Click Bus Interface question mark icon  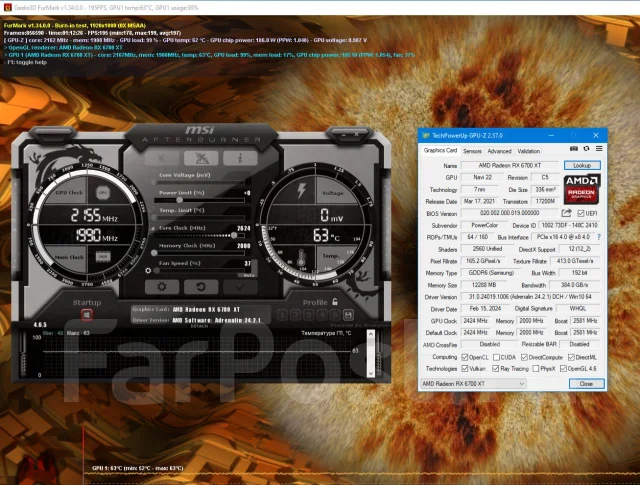click(x=599, y=237)
